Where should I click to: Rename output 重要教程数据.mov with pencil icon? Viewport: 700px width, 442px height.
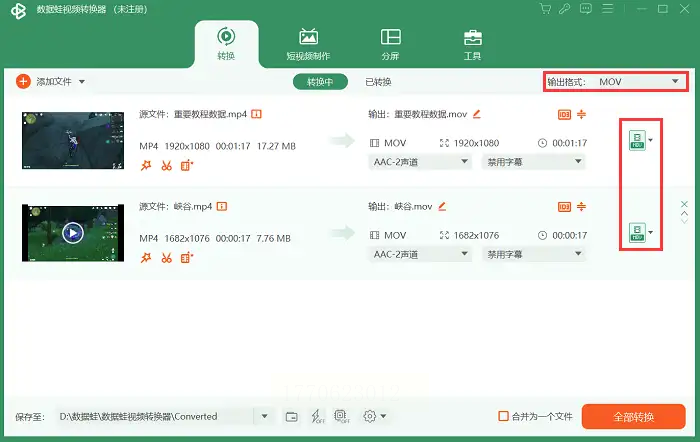point(477,114)
